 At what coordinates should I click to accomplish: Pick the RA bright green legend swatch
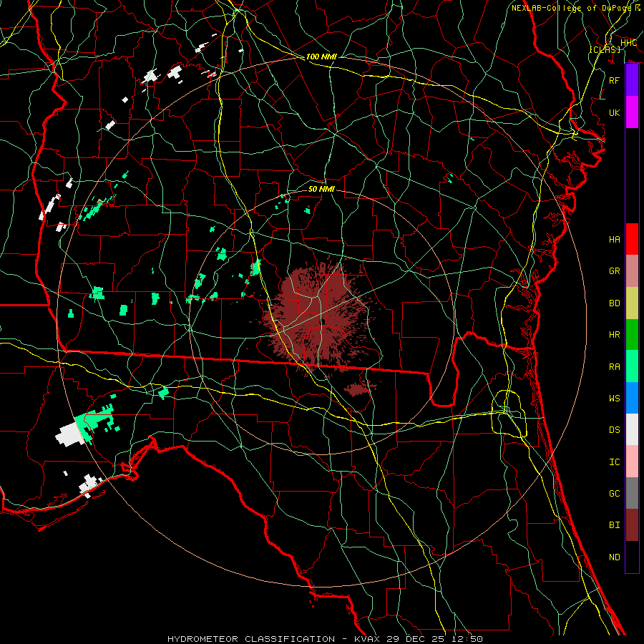point(632,366)
